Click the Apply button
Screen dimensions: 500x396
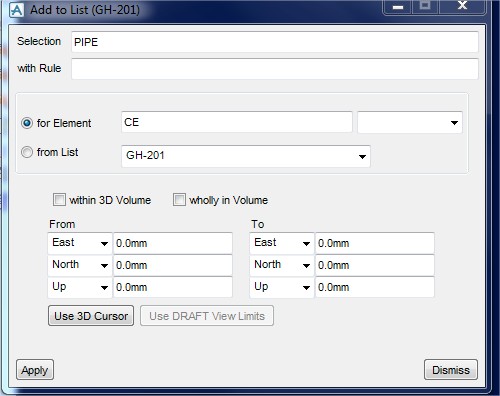(35, 370)
